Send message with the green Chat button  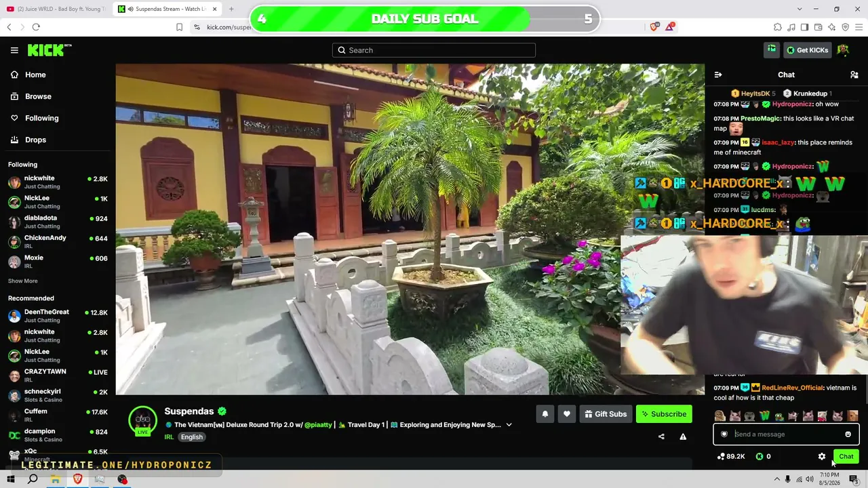pyautogui.click(x=846, y=457)
